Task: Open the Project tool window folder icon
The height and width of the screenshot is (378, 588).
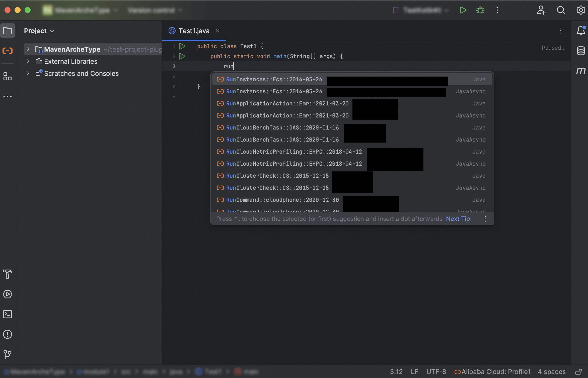Action: coord(8,31)
